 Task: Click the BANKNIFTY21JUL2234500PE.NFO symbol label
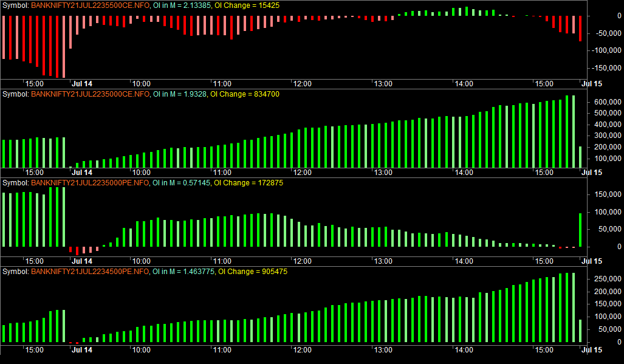tap(90, 272)
